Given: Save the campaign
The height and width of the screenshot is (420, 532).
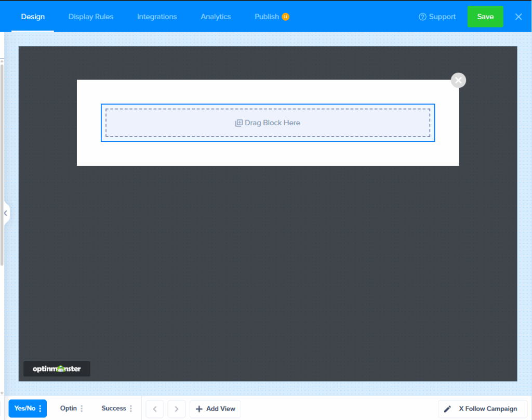Looking at the screenshot, I should coord(485,16).
